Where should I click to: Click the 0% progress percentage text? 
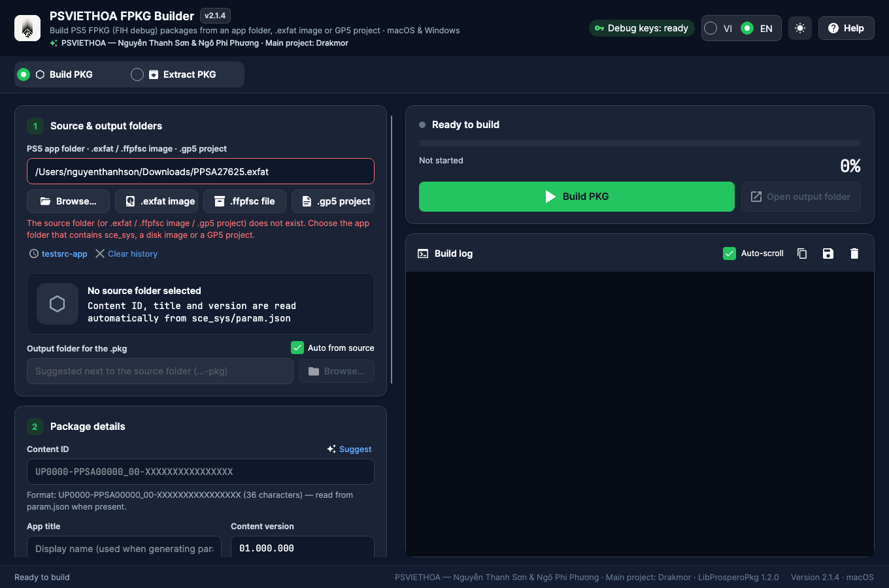pos(850,166)
